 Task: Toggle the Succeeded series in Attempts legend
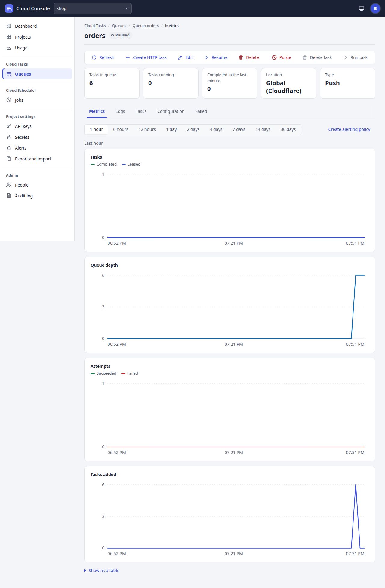point(103,373)
